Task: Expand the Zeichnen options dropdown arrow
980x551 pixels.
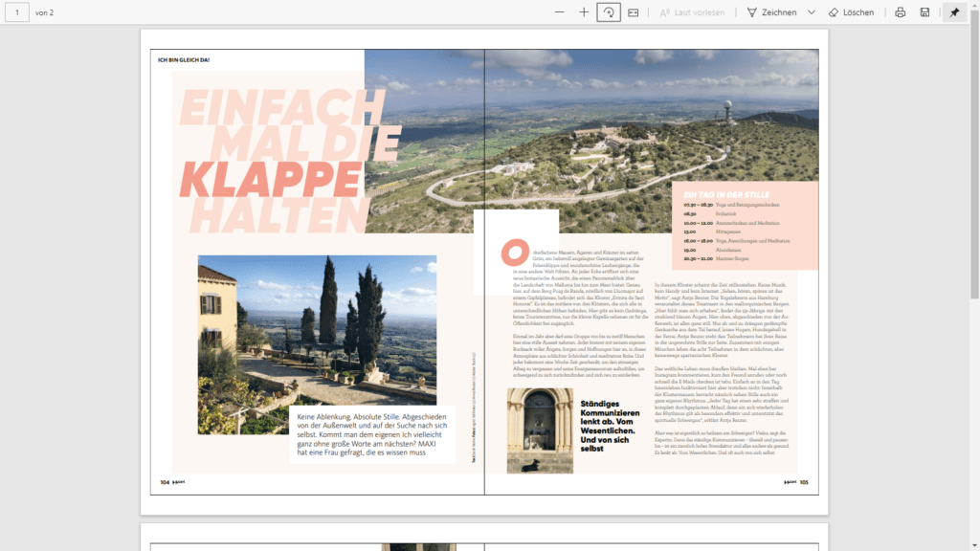Action: click(x=812, y=12)
